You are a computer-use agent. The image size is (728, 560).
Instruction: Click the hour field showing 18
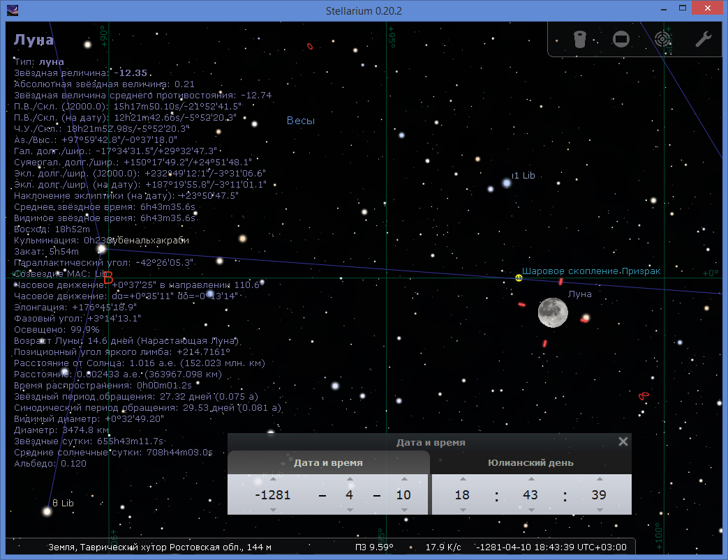point(463,495)
